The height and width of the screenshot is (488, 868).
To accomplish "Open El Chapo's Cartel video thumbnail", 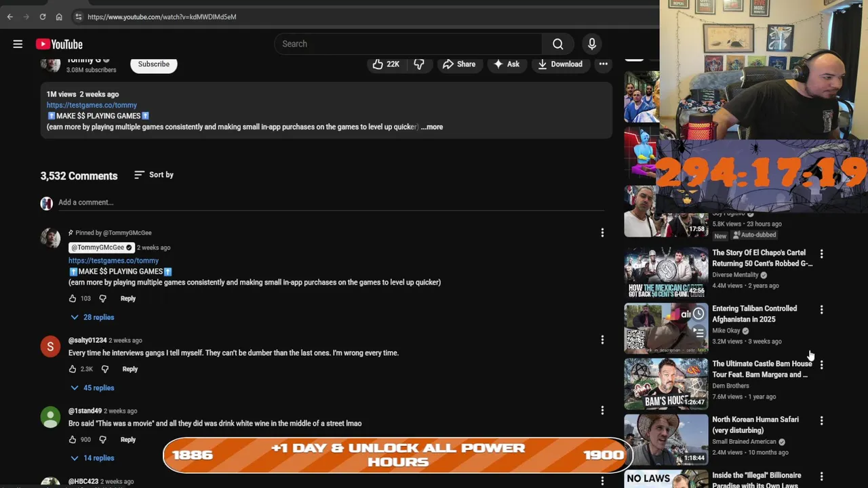I will click(666, 272).
